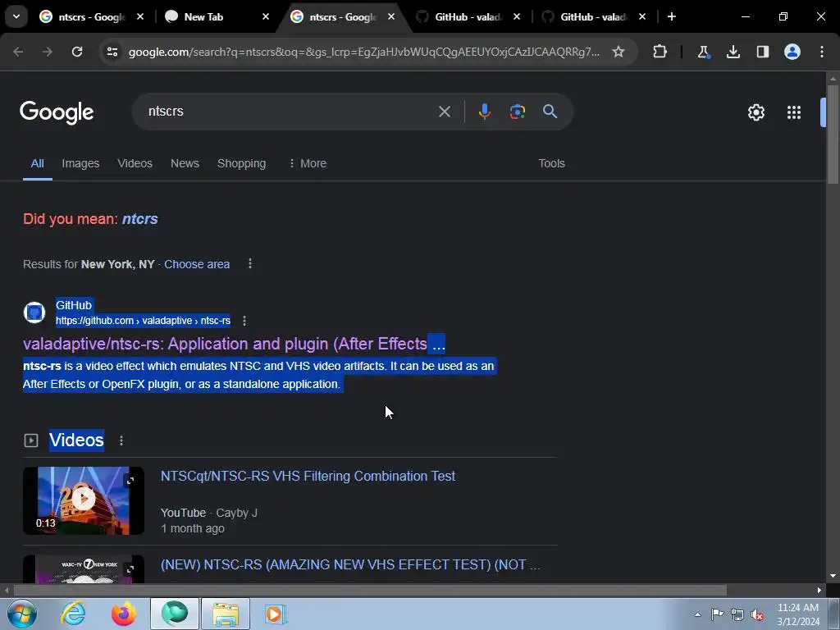Launch Internet Explorer from taskbar
Viewport: 840px width, 630px height.
click(73, 614)
